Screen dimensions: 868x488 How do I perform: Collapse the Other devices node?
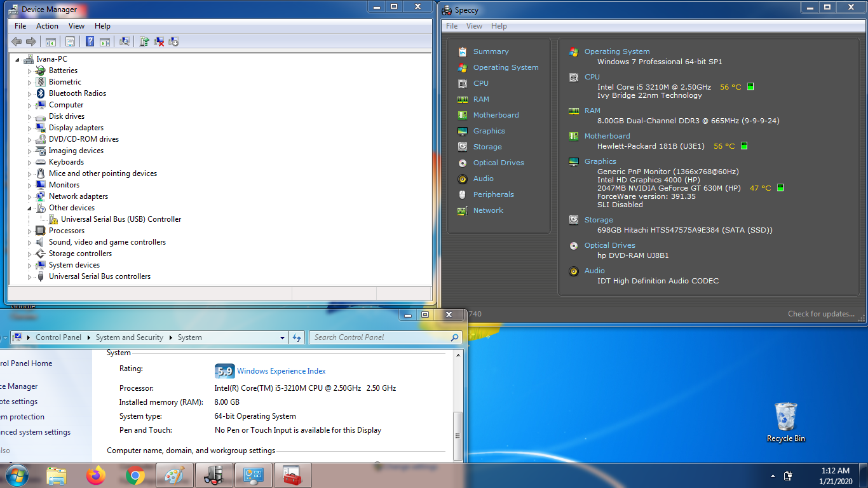coord(29,208)
